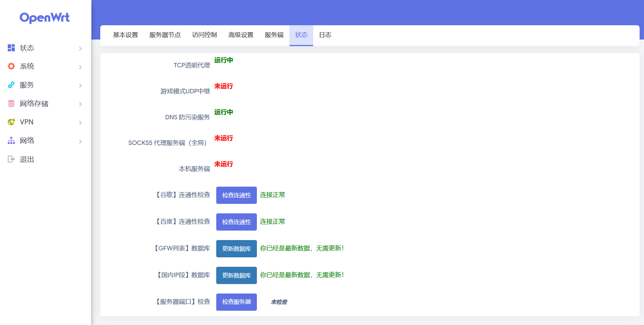The width and height of the screenshot is (644, 325).
Task: Expand the VPN sidebar menu chevron
Action: [x=80, y=123]
